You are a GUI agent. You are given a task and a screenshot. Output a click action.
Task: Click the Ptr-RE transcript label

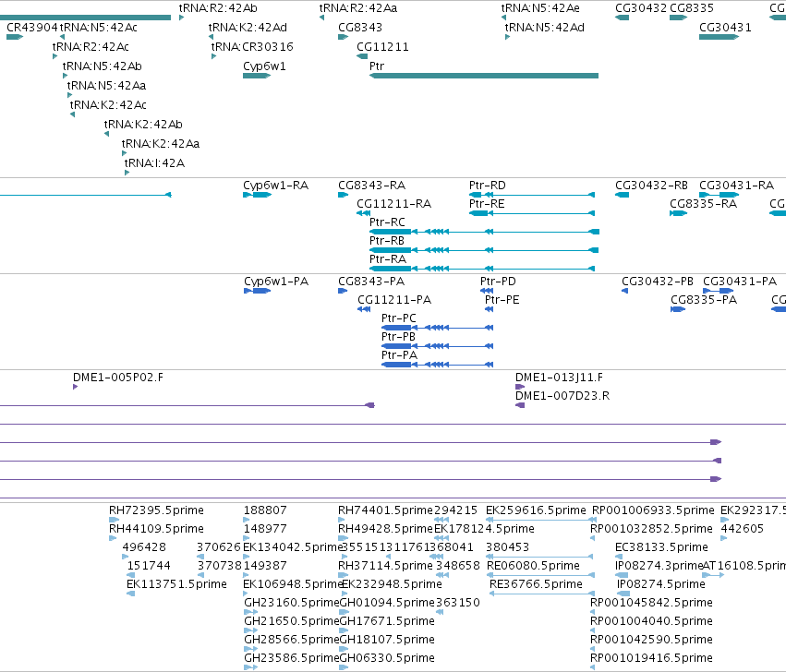pyautogui.click(x=487, y=204)
